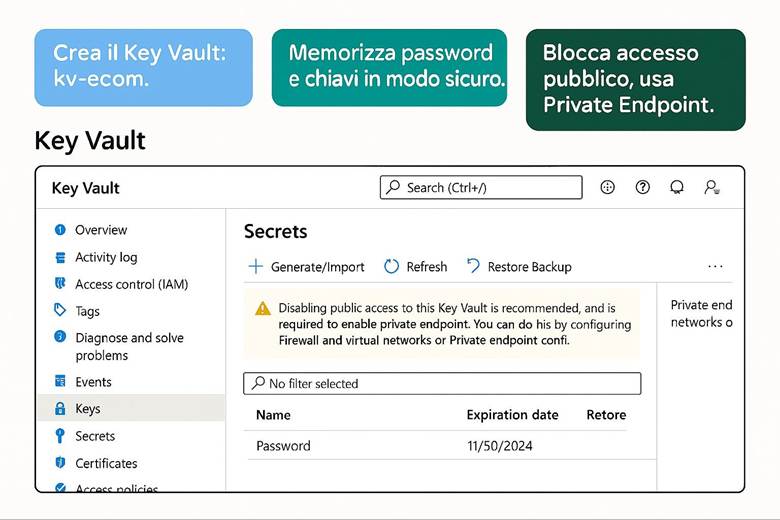The image size is (780, 520).
Task: Click the user account icon
Action: (x=711, y=187)
